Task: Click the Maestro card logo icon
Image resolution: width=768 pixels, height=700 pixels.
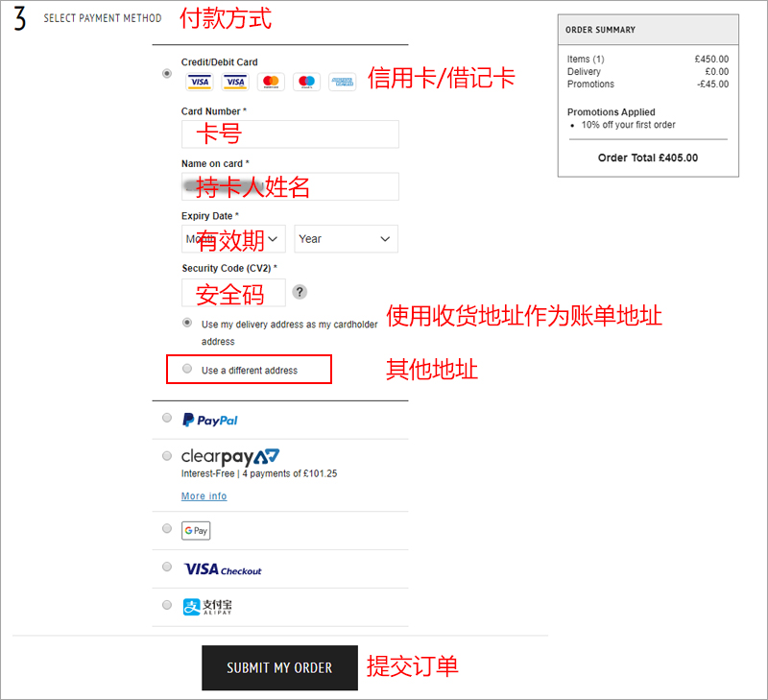Action: (306, 82)
